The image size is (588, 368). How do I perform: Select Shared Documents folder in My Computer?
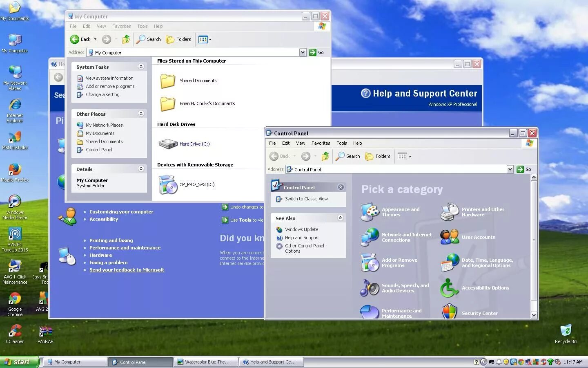(167, 81)
